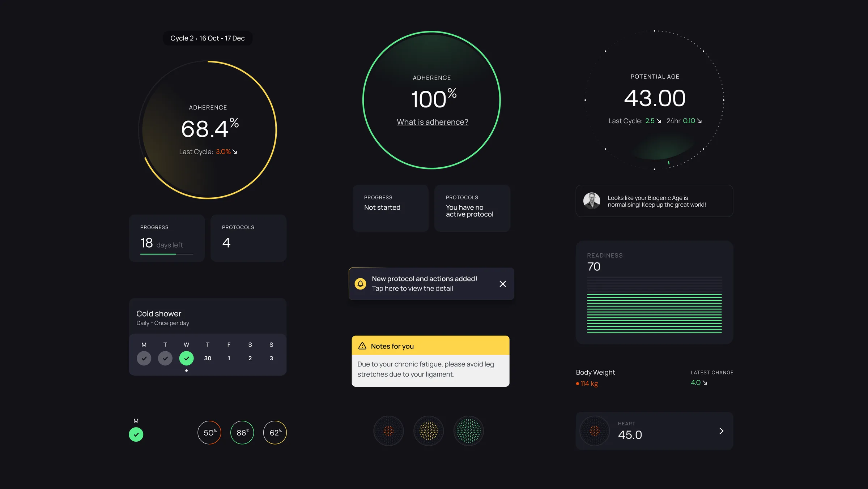Open the Heart card chevron arrow
The width and height of the screenshot is (868, 489).
click(x=721, y=431)
